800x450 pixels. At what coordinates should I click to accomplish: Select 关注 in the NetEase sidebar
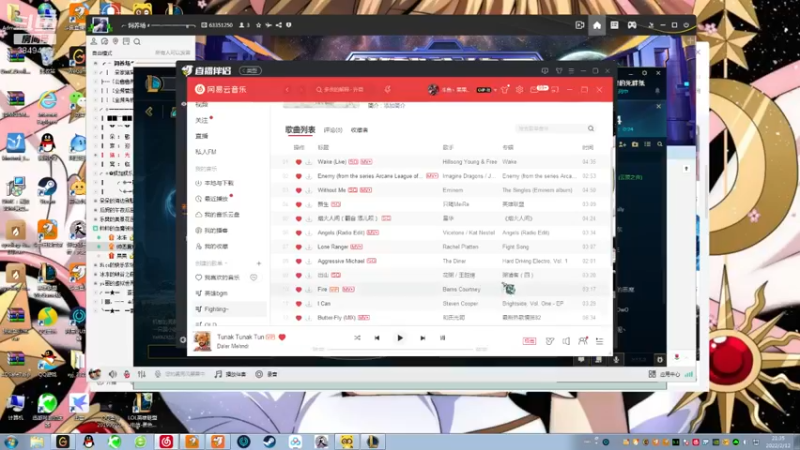pos(202,120)
